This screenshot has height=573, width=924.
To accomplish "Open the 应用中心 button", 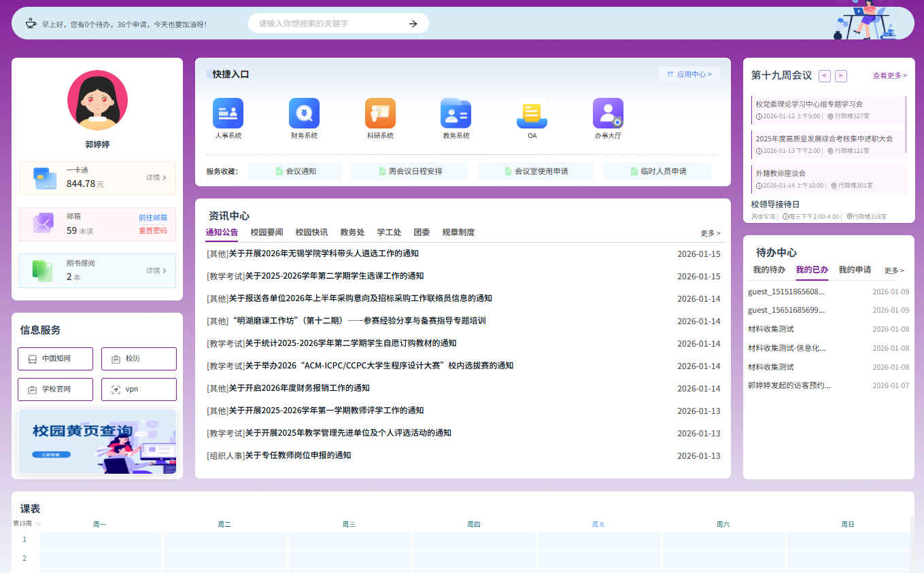I will point(689,74).
